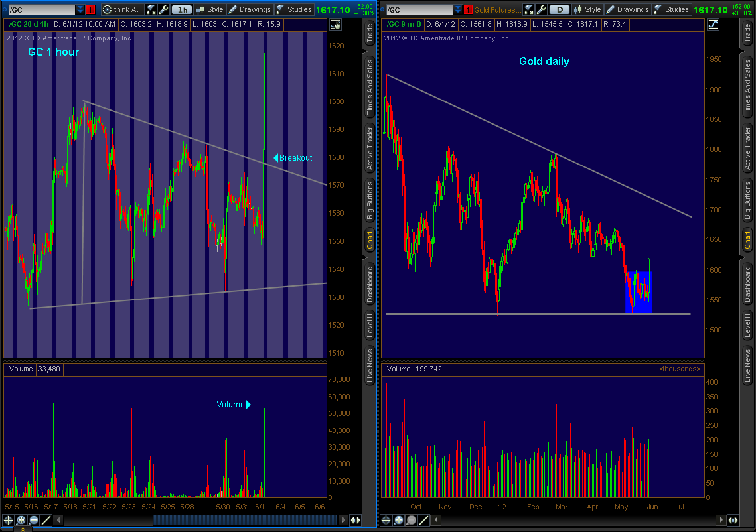Click zoom-out magnifier below left chart

tap(34, 521)
